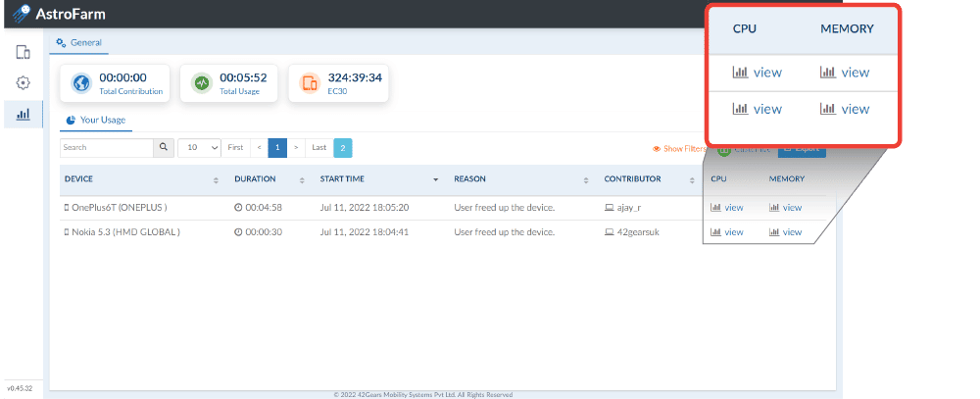This screenshot has width=980, height=399.
Task: Sort by Duration column header
Action: click(255, 179)
